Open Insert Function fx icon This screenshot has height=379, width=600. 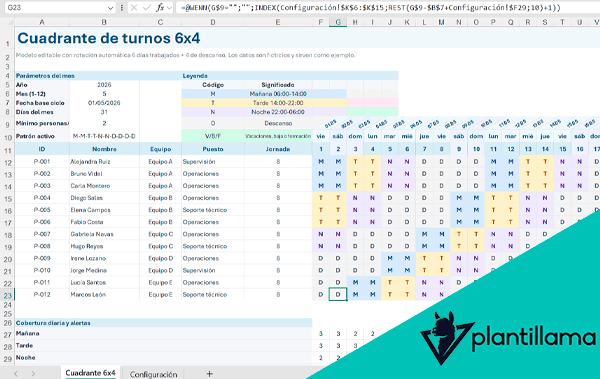[160, 8]
